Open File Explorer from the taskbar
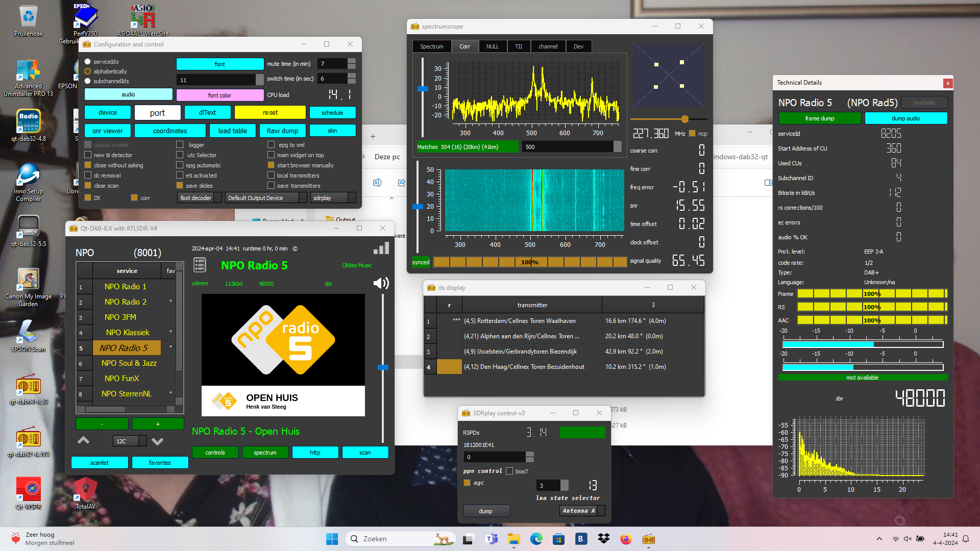980x551 pixels. tap(513, 539)
